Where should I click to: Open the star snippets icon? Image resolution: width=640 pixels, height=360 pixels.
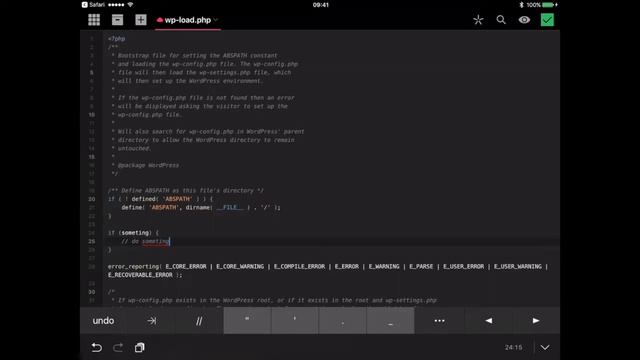(478, 20)
